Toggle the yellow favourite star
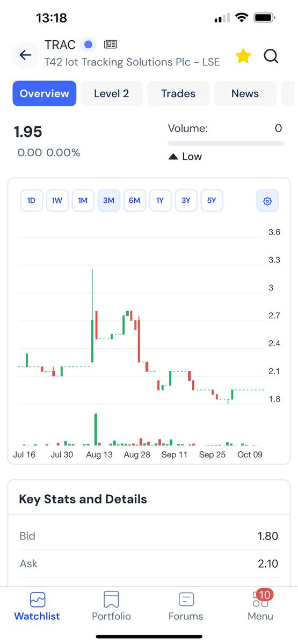 tap(243, 55)
